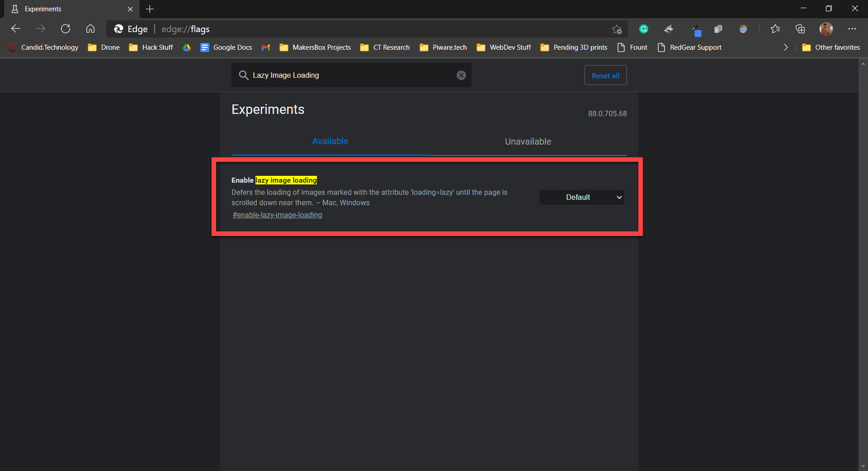Open the goggles-face extension icon
868x471 pixels.
(x=743, y=29)
